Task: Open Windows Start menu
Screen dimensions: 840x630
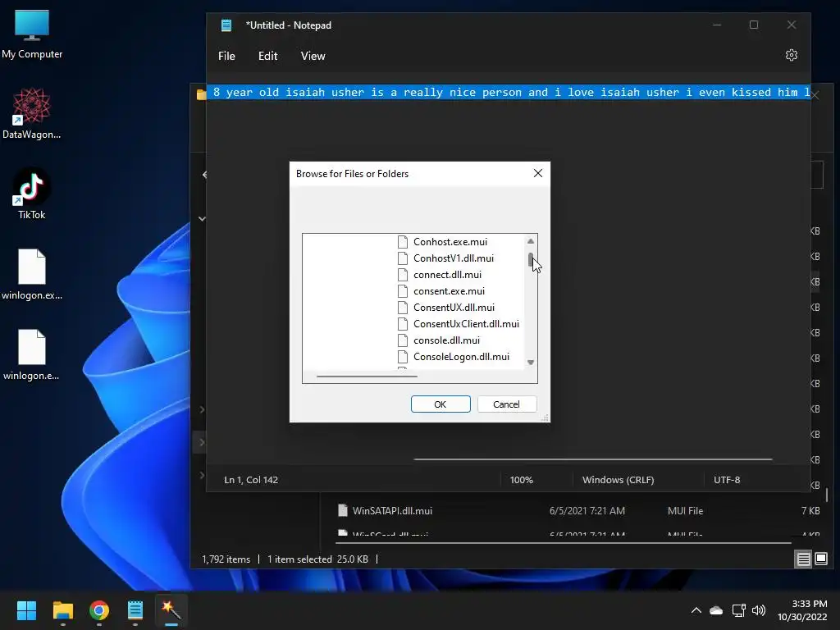Action: pos(26,610)
